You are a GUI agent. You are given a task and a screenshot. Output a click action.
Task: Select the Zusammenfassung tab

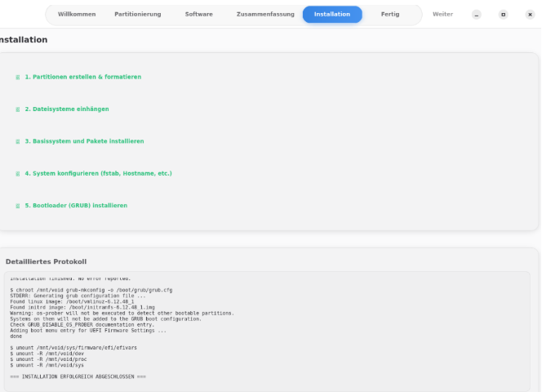(264, 15)
